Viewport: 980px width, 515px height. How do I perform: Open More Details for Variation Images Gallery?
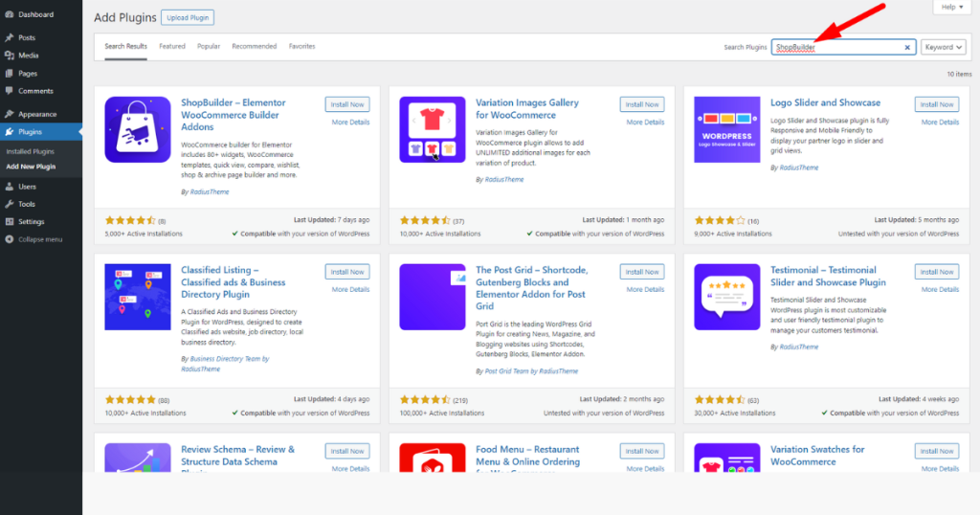click(x=645, y=123)
